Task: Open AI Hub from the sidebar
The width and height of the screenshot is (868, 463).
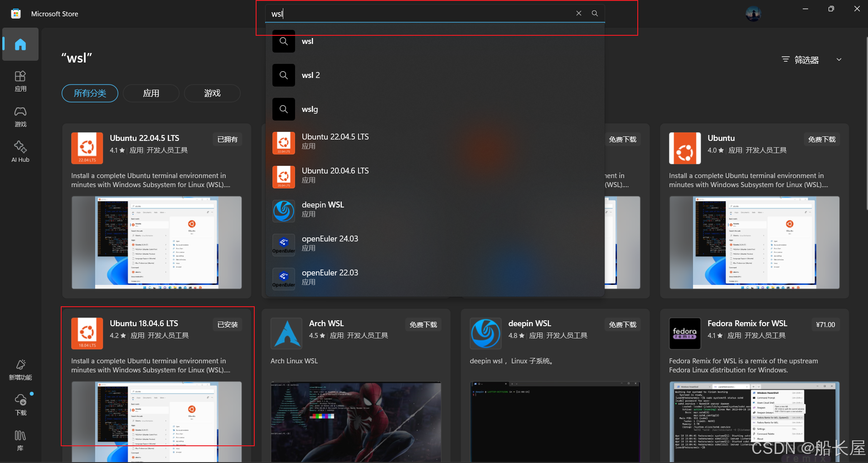Action: tap(20, 151)
